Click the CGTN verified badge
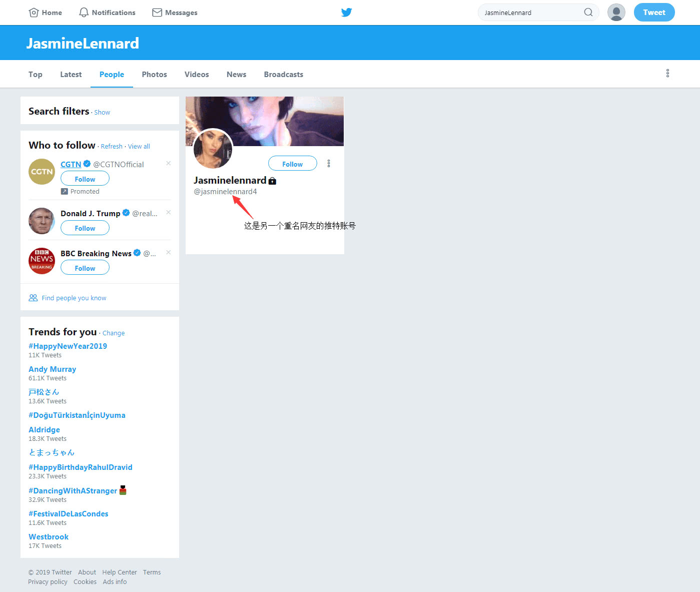Screen dimensions: 700x592 click(87, 164)
